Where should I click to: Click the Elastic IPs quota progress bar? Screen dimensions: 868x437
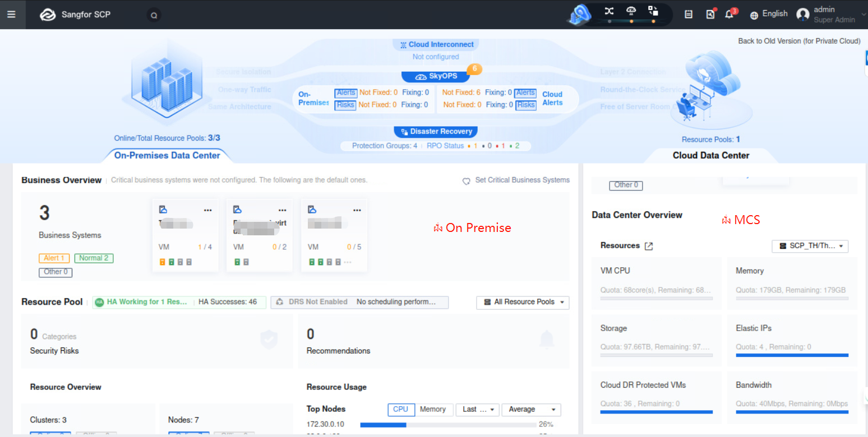(x=792, y=355)
